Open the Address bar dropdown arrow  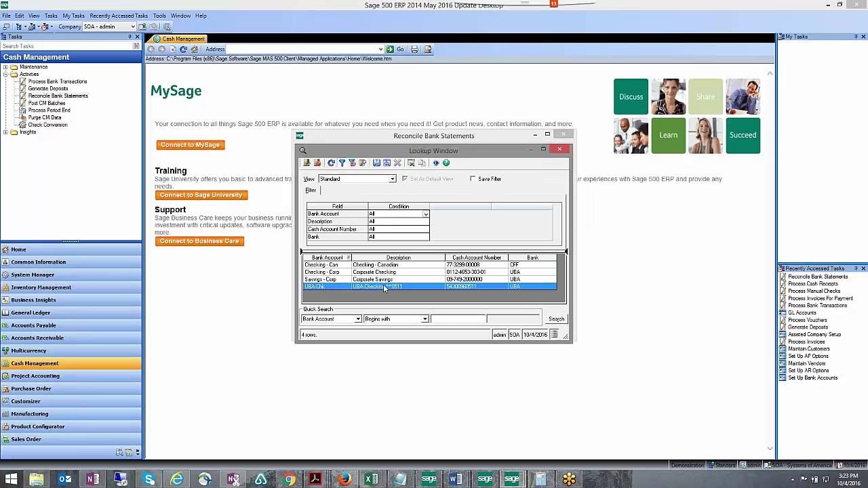tap(380, 49)
